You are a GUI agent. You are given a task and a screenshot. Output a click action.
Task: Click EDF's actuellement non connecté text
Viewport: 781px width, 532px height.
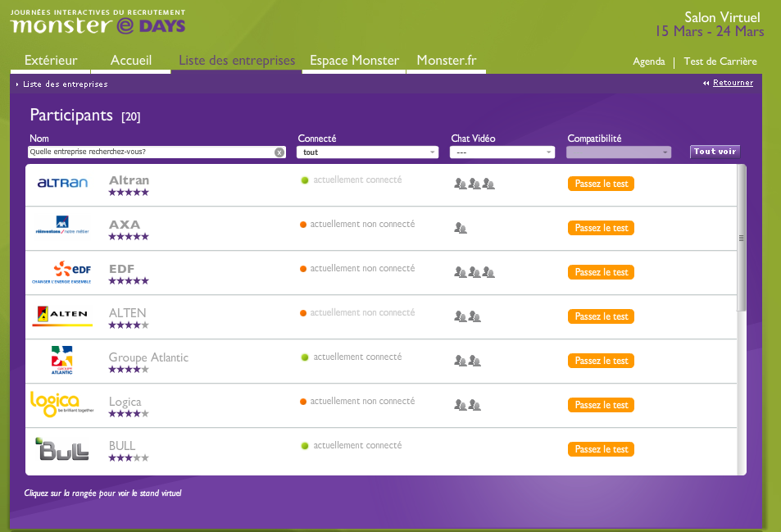pyautogui.click(x=362, y=269)
